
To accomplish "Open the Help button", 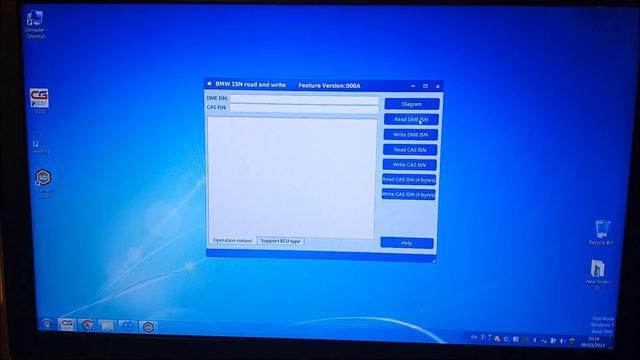I will (x=407, y=243).
